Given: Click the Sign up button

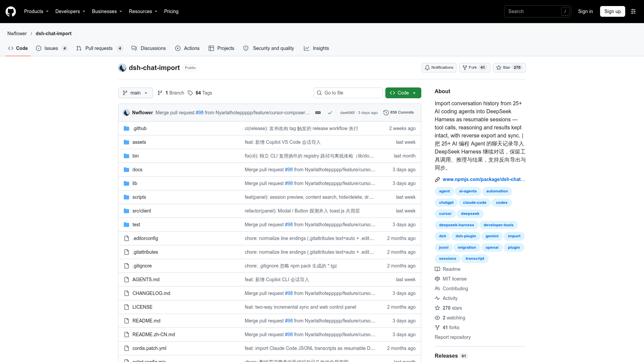Looking at the screenshot, I should tap(612, 11).
